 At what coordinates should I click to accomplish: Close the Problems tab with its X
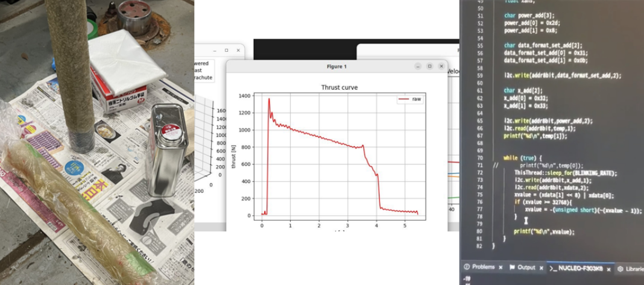(502, 267)
